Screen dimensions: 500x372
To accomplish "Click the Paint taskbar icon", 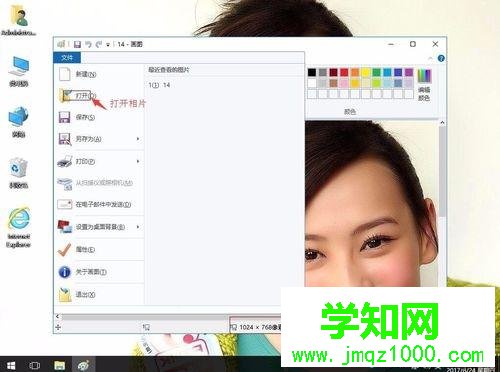I will coord(83,365).
